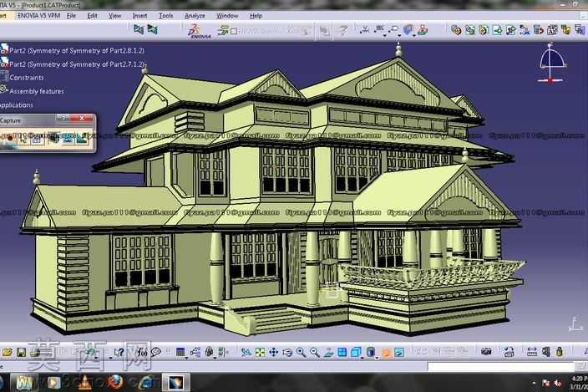
Task: Click the orange Hide/Show icon
Action: (x=386, y=352)
